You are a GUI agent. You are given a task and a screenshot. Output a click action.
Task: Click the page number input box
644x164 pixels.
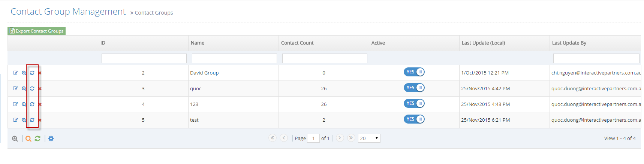click(x=313, y=138)
